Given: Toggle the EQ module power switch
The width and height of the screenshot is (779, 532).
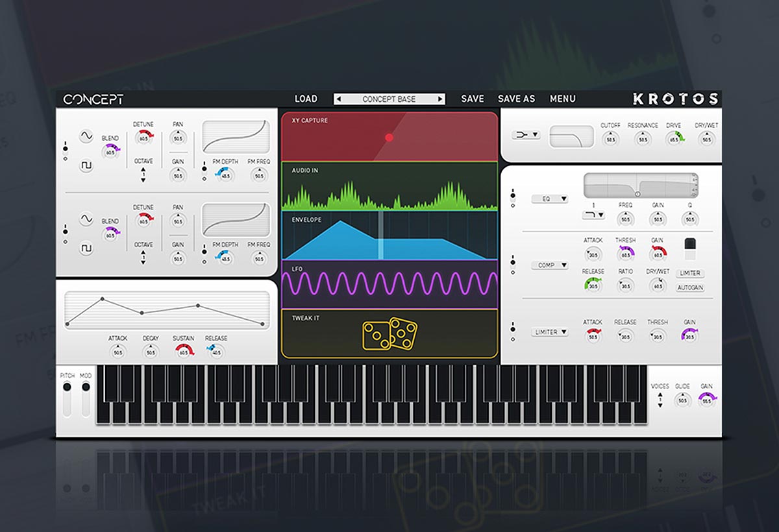Looking at the screenshot, I should pyautogui.click(x=513, y=199).
